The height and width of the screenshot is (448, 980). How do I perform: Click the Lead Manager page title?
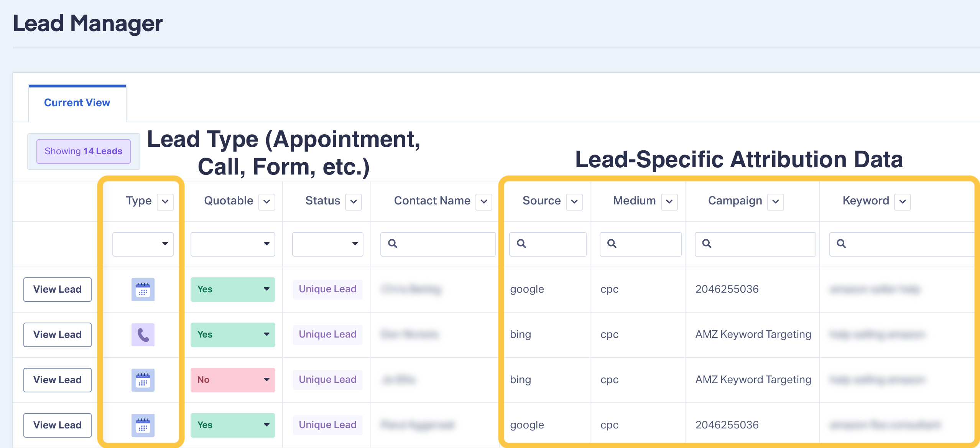(x=88, y=24)
